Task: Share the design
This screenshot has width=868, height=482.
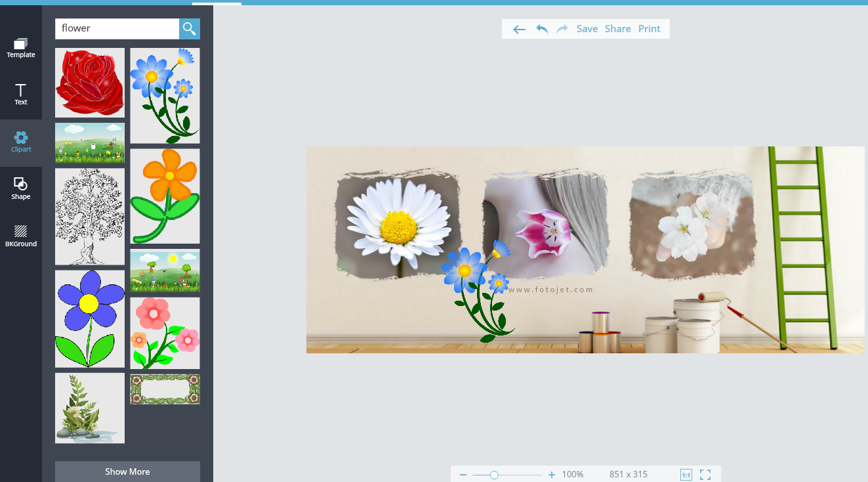Action: [617, 28]
